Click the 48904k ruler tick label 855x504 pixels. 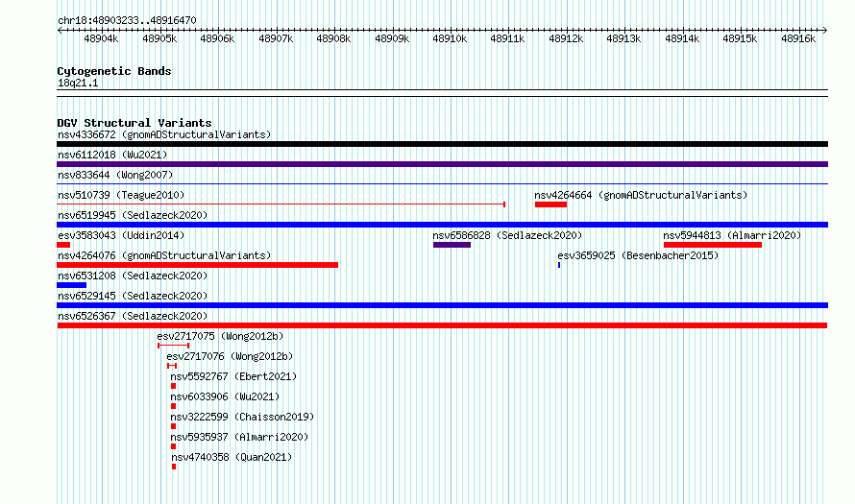pyautogui.click(x=101, y=38)
